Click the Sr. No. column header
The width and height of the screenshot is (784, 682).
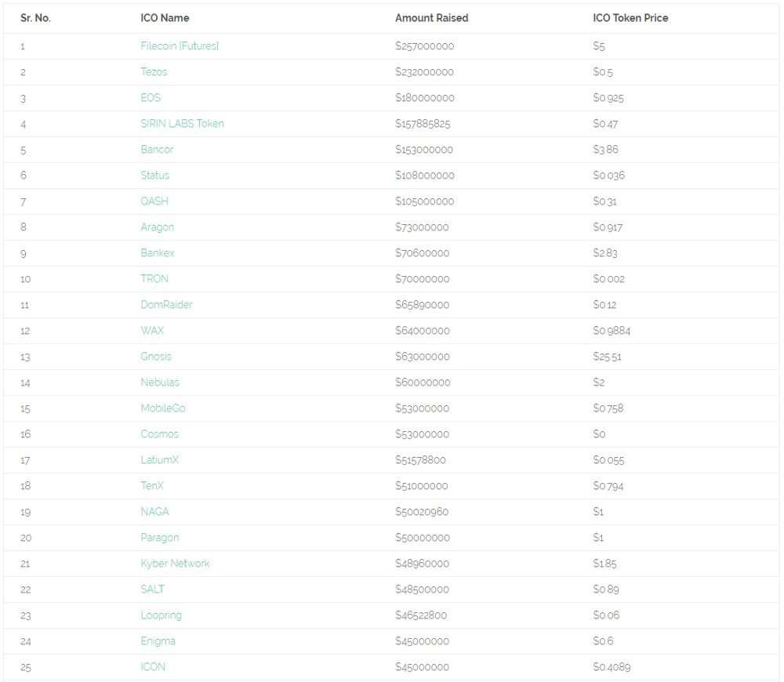pos(35,18)
